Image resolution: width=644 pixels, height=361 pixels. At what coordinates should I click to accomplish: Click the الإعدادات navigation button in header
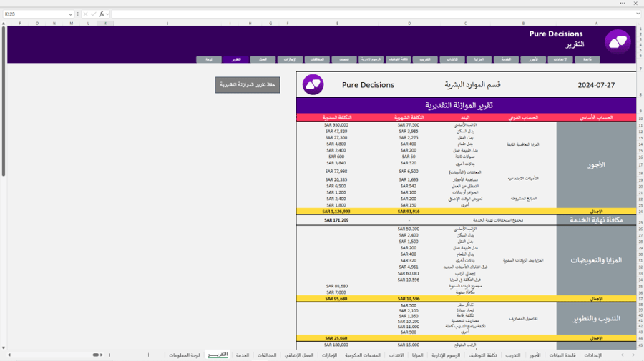[x=560, y=59]
